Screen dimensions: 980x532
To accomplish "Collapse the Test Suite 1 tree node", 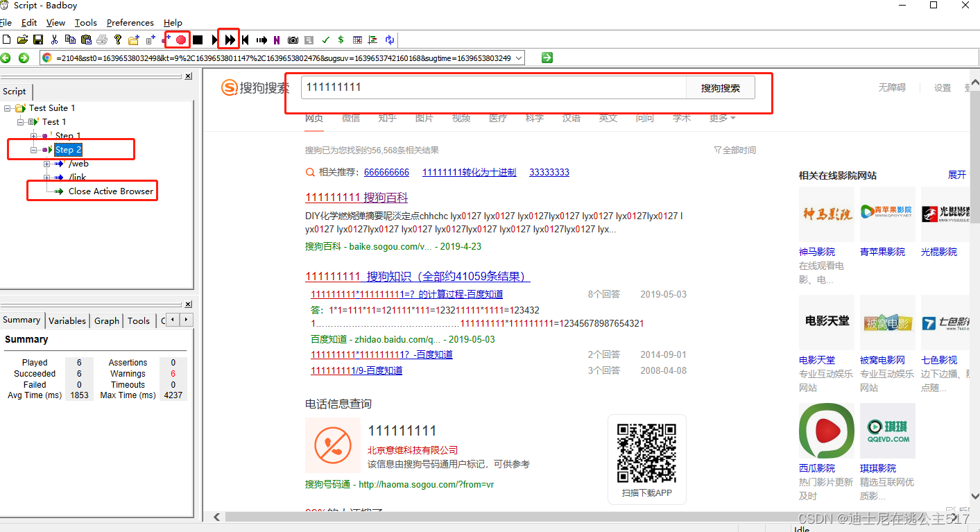I will 7,108.
